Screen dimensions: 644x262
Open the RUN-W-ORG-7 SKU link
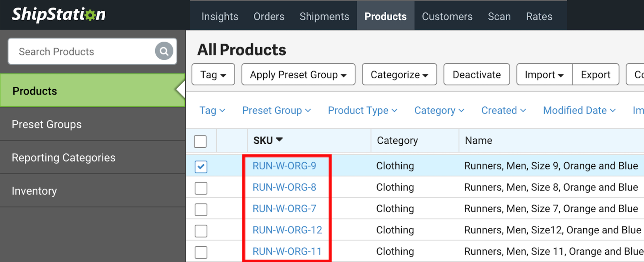click(x=284, y=208)
